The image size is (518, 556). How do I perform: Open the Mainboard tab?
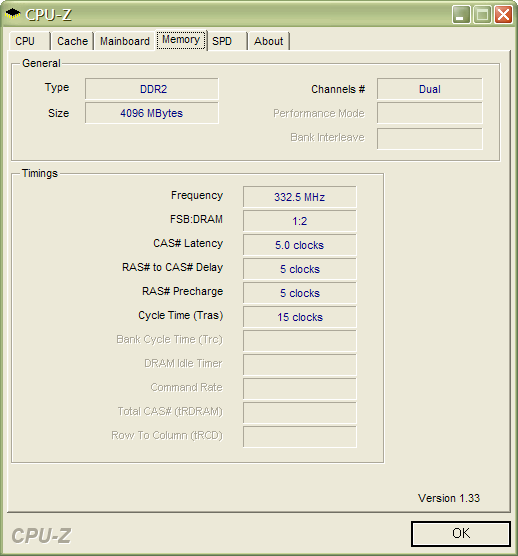(x=124, y=41)
